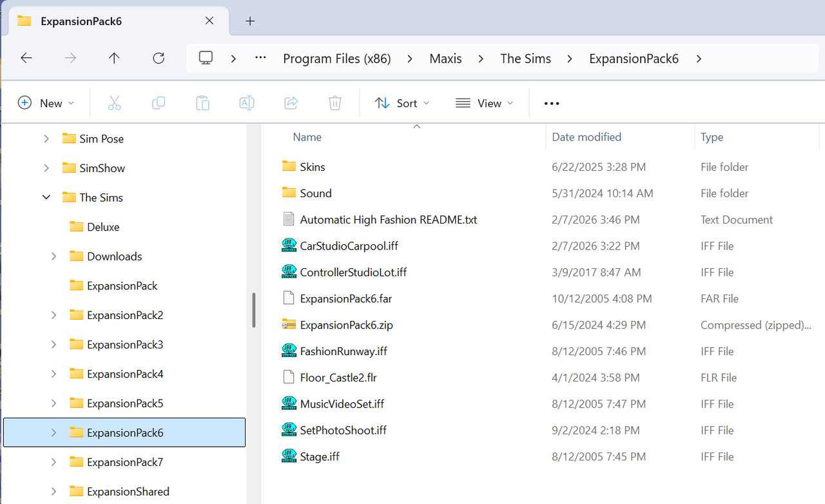825x504 pixels.
Task: Close the ExpansionPack6 tab
Action: [209, 21]
